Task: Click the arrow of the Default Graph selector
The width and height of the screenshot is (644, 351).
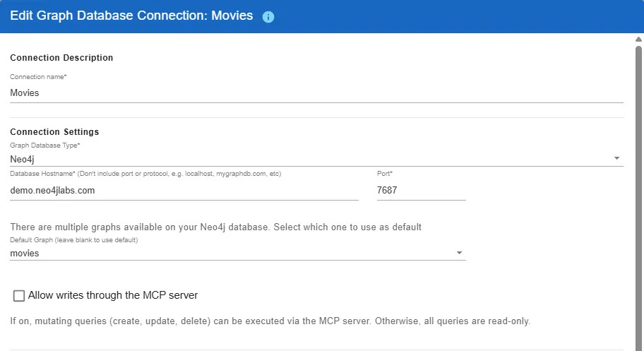Action: coord(459,253)
